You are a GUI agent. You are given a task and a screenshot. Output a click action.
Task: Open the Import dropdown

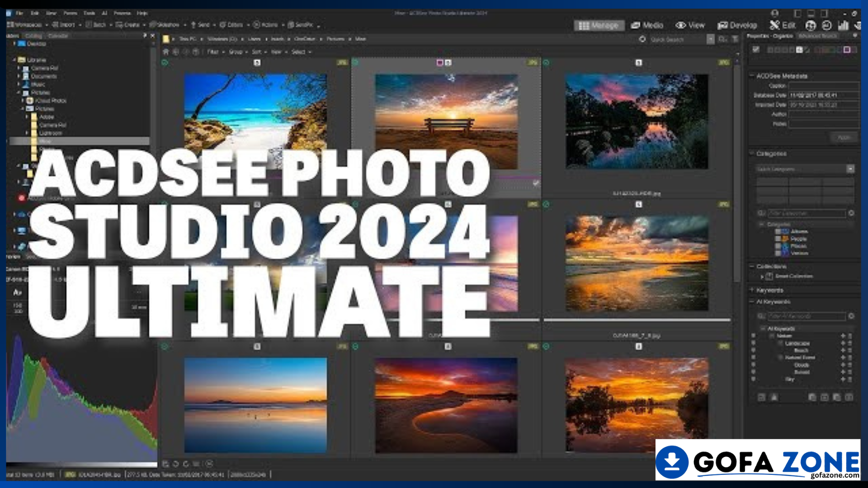[x=66, y=25]
